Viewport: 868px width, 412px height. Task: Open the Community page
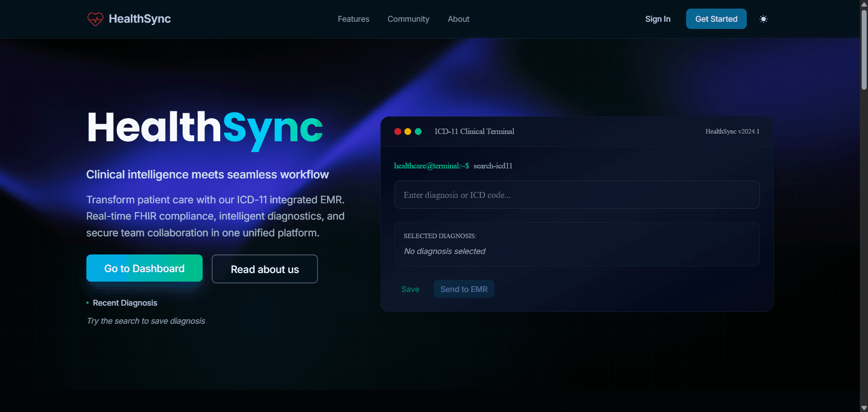click(x=408, y=19)
